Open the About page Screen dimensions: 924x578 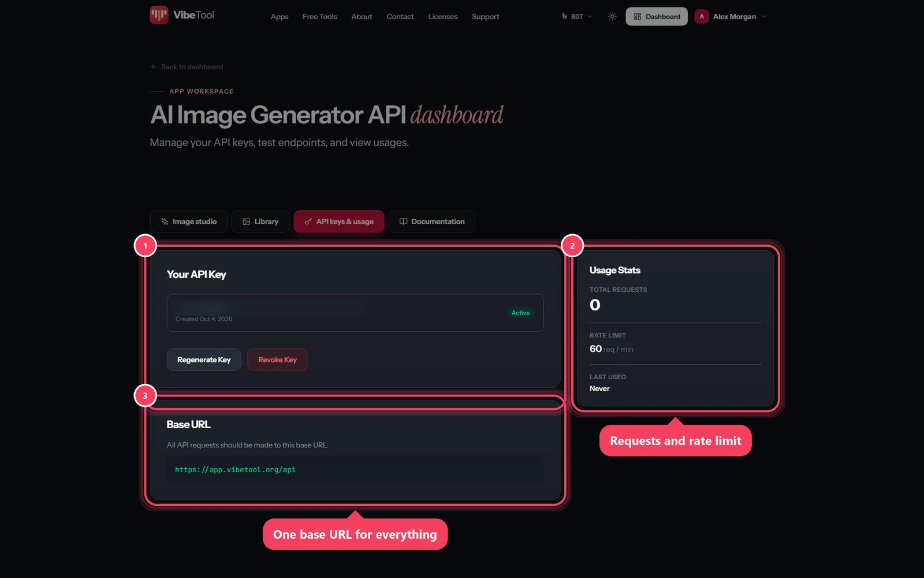coord(362,17)
